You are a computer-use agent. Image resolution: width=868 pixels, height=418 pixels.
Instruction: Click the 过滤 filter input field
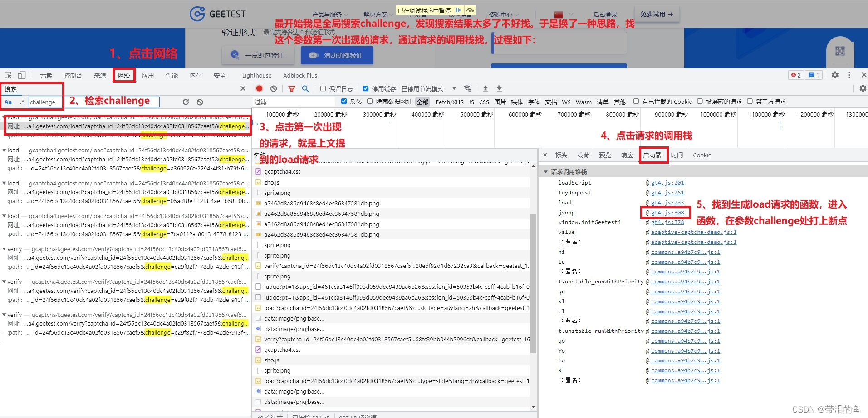coord(294,102)
